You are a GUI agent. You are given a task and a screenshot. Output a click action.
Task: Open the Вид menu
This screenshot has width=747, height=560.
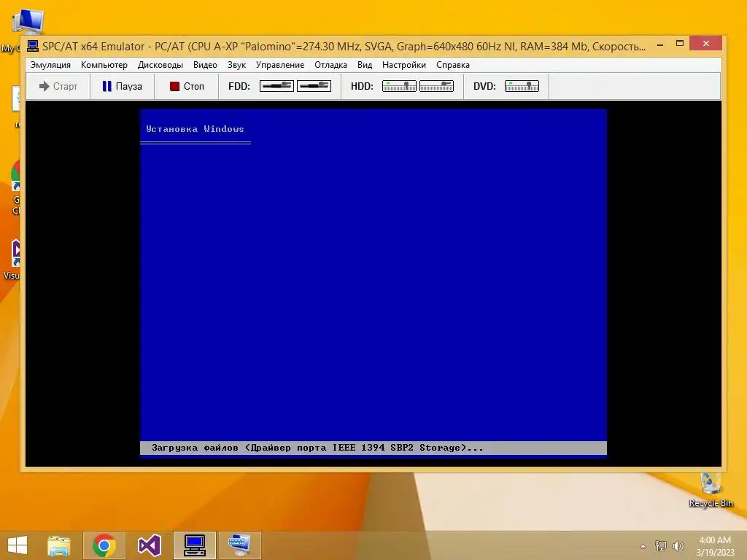tap(365, 65)
